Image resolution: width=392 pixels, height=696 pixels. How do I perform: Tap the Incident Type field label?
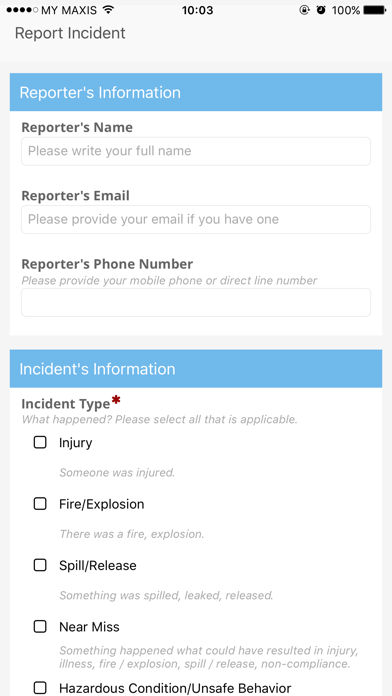(66, 404)
